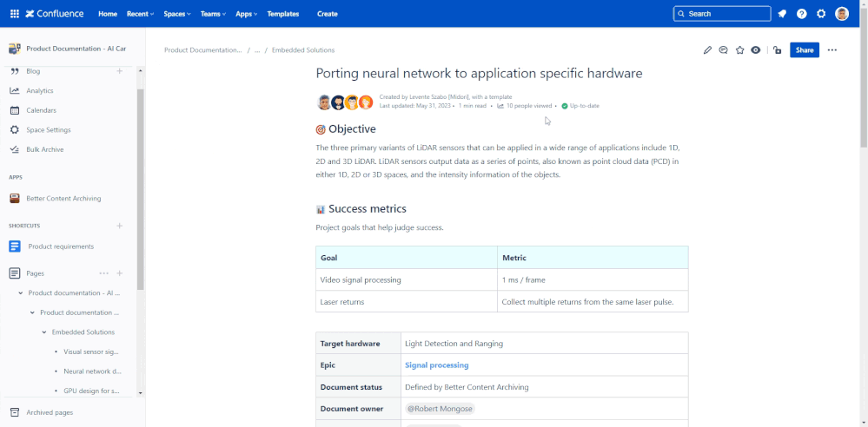The height and width of the screenshot is (427, 868).
Task: Open the settings gear in top bar
Action: pyautogui.click(x=821, y=14)
